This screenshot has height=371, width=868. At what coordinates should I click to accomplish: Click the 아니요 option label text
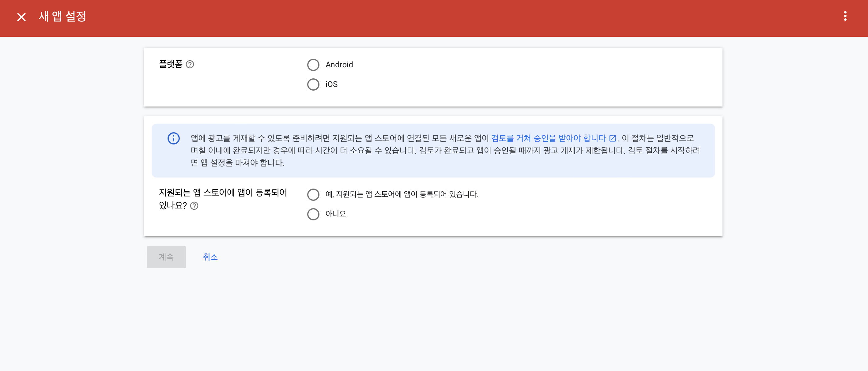tap(335, 214)
